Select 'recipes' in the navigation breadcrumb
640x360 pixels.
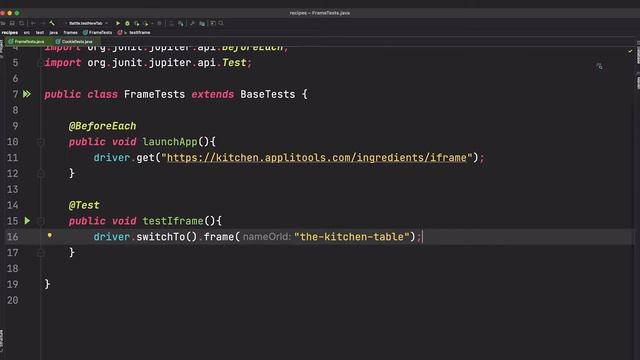point(9,32)
